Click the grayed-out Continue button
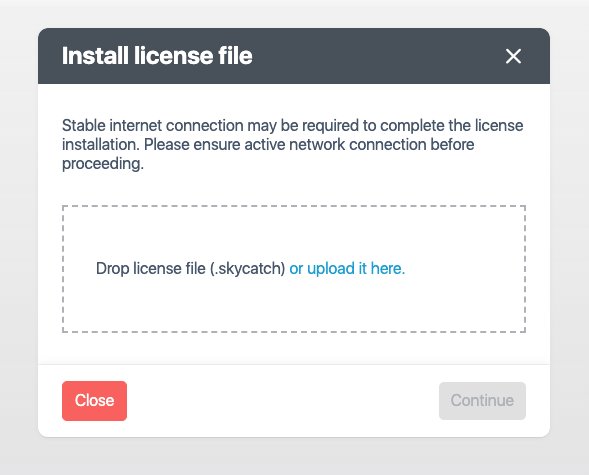The height and width of the screenshot is (475, 589). [x=482, y=401]
